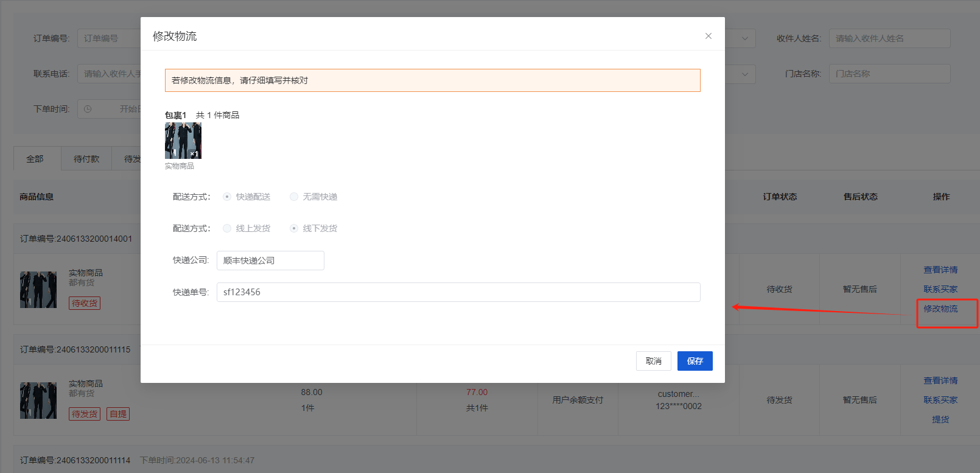Viewport: 980px width, 473px height.
Task: Expand the dropdown arrow beside 门店名称 row
Action: 745,74
